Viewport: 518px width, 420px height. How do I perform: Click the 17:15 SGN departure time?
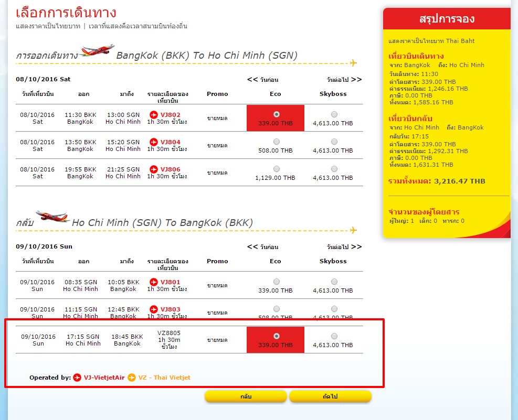coord(83,337)
